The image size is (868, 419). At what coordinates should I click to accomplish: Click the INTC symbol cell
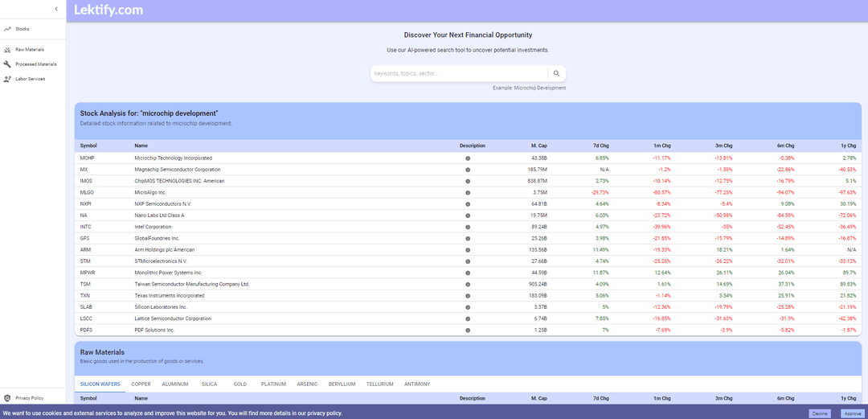point(86,227)
